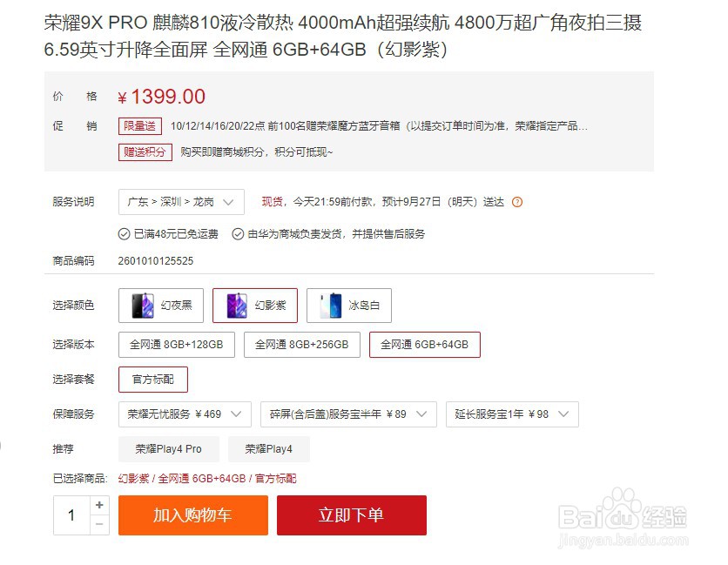Image resolution: width=728 pixels, height=565 pixels.
Task: Increase quantity with the plus button
Action: tap(99, 505)
